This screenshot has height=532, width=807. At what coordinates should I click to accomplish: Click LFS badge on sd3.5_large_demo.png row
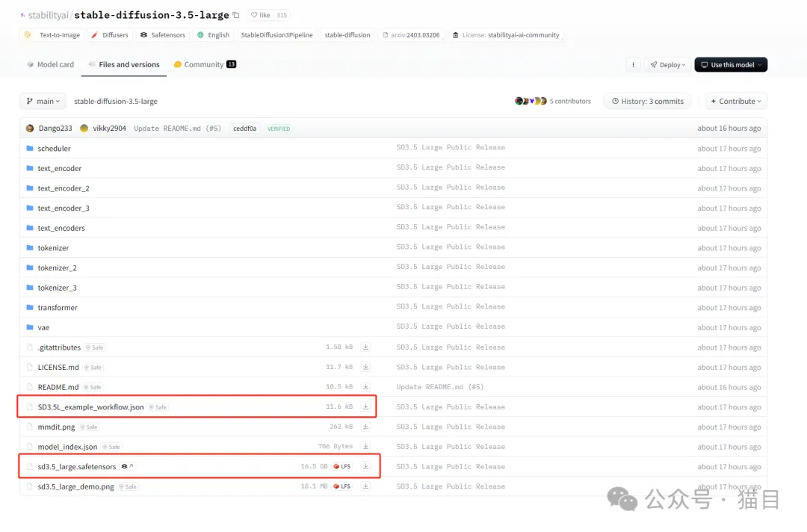pyautogui.click(x=342, y=486)
